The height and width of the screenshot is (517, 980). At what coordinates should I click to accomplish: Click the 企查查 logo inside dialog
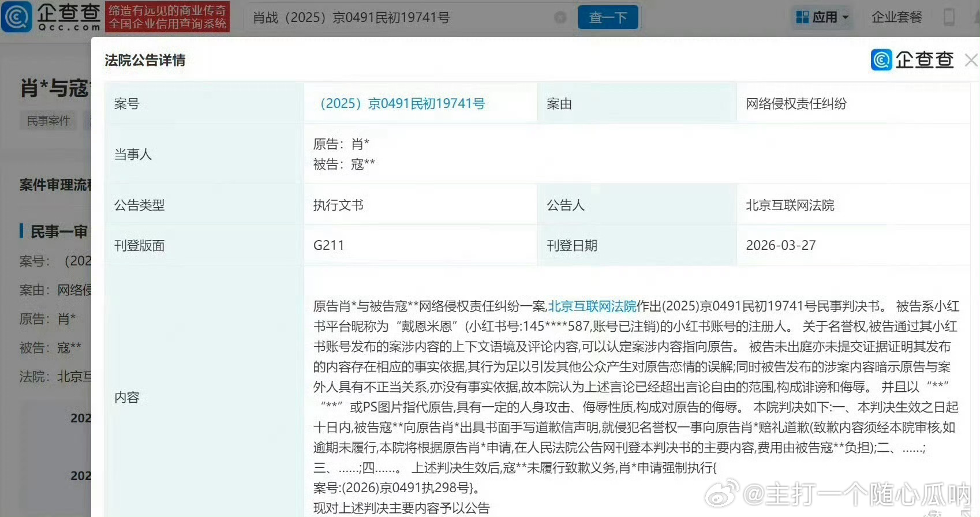pyautogui.click(x=912, y=59)
